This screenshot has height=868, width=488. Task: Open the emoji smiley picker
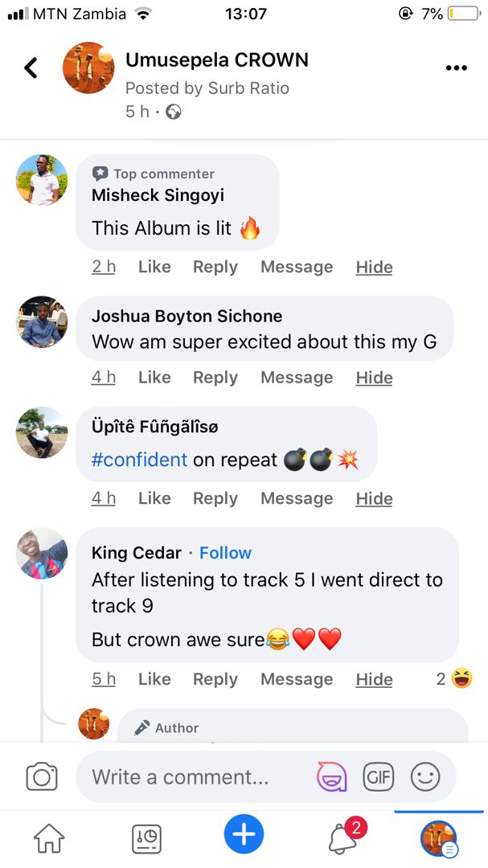click(425, 777)
